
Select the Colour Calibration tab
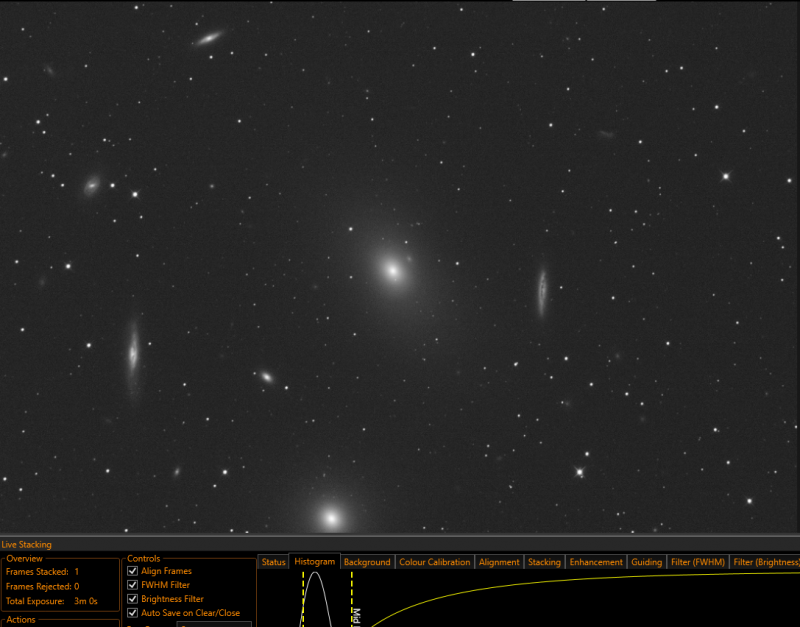point(434,562)
